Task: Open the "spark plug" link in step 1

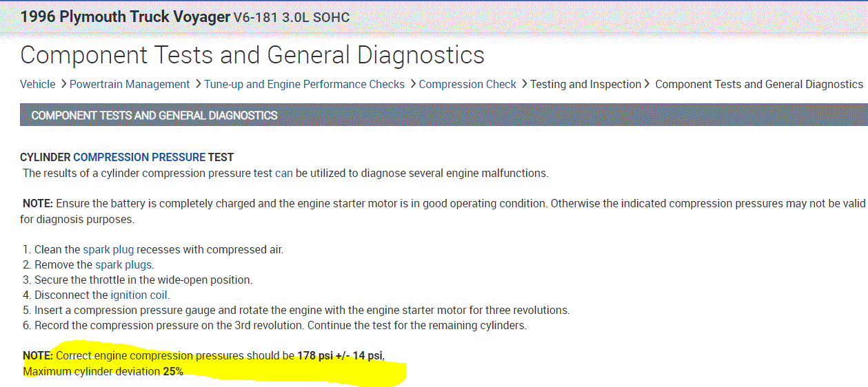Action: point(108,249)
